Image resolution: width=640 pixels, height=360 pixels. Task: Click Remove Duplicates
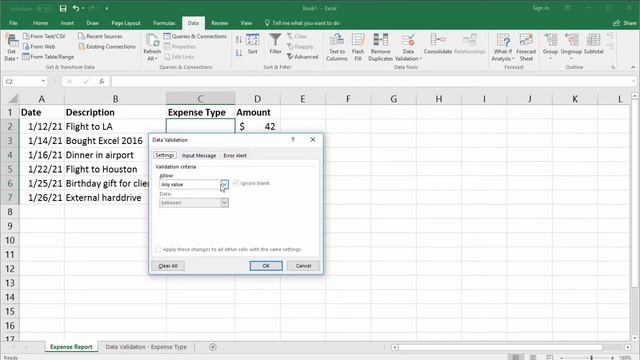[380, 47]
